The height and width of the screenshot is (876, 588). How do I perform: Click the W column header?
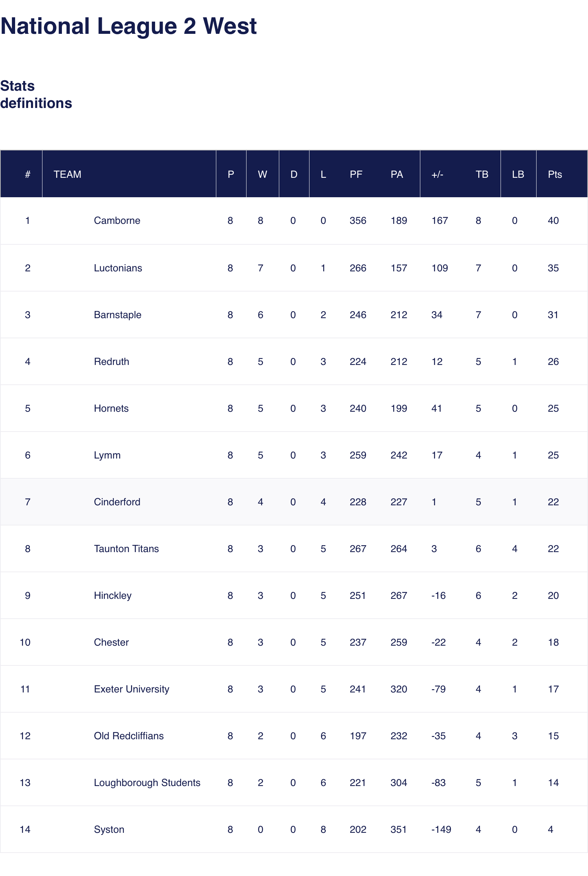(262, 175)
